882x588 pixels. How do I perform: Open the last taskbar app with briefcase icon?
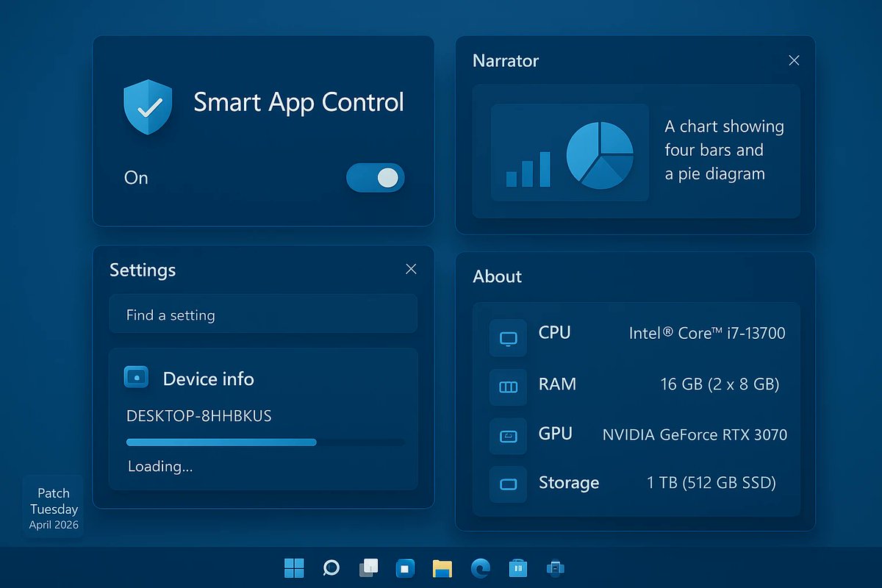pos(555,567)
